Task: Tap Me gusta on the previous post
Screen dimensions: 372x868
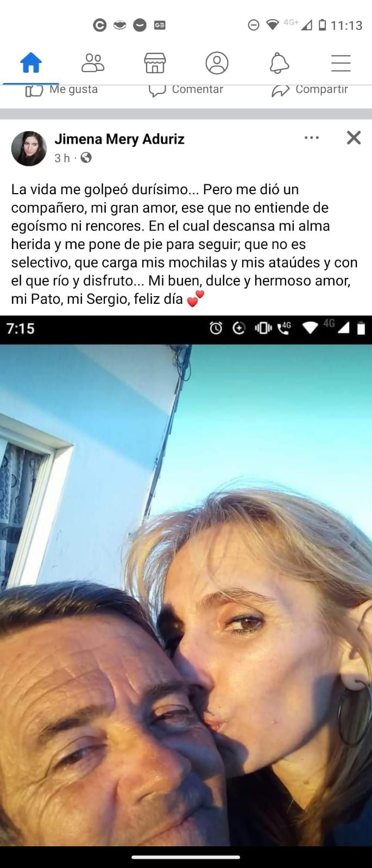Action: (x=62, y=90)
